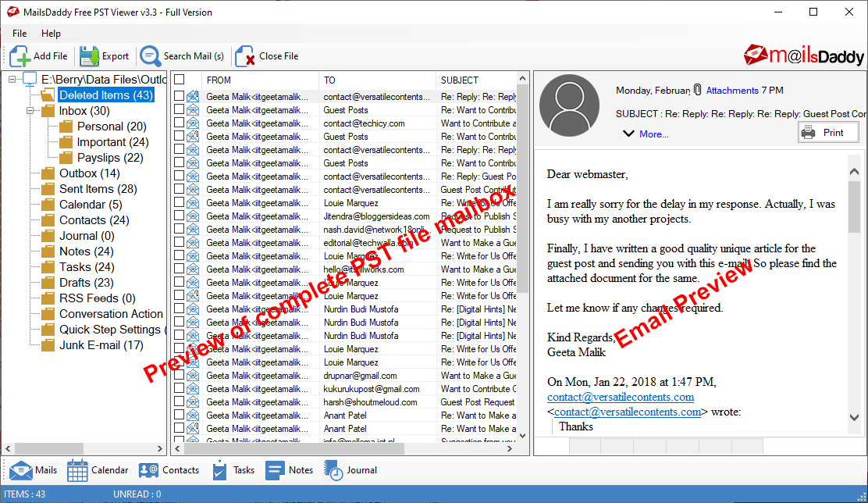Click the paperclip attachment icon
The width and height of the screenshot is (868, 503).
[x=698, y=90]
